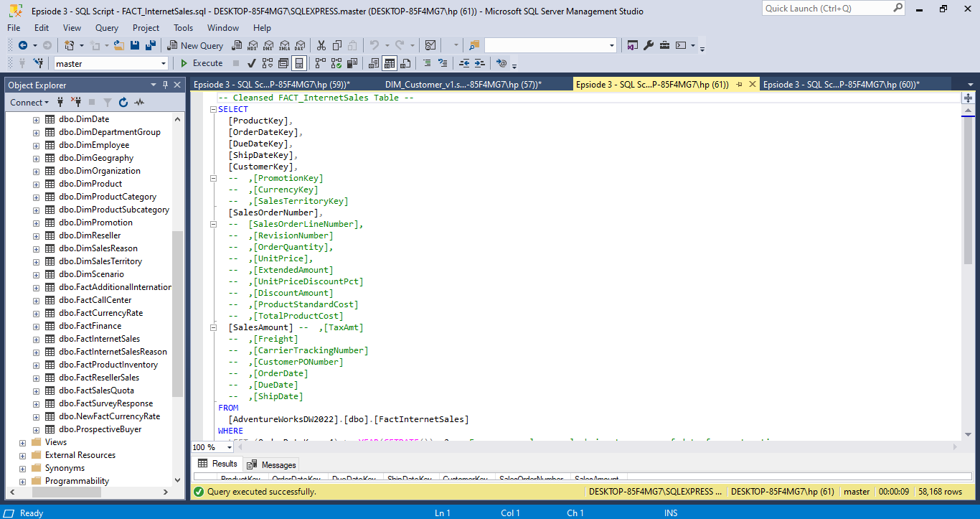980x519 pixels.
Task: Click Display Estimated Execution Plan icon
Action: click(x=268, y=63)
